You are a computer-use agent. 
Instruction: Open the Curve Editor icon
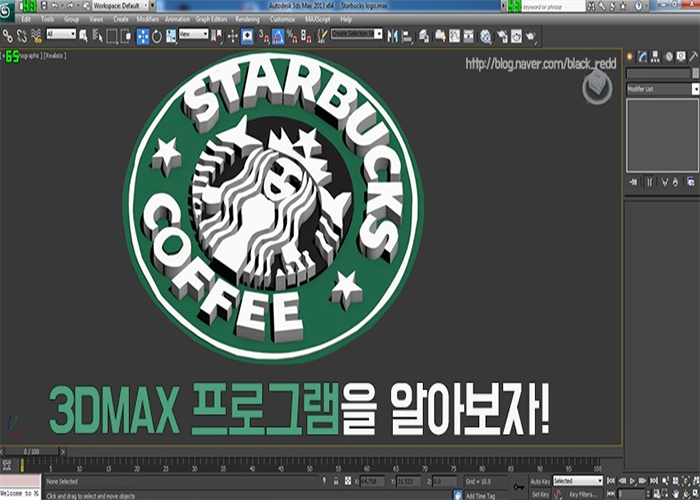[x=454, y=36]
